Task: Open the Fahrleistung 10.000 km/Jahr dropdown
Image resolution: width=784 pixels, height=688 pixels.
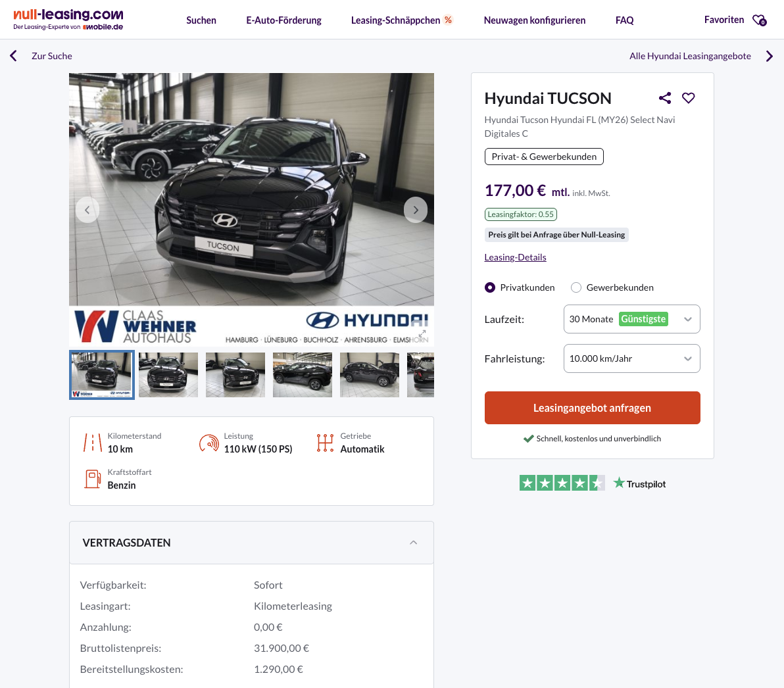Action: tap(631, 358)
